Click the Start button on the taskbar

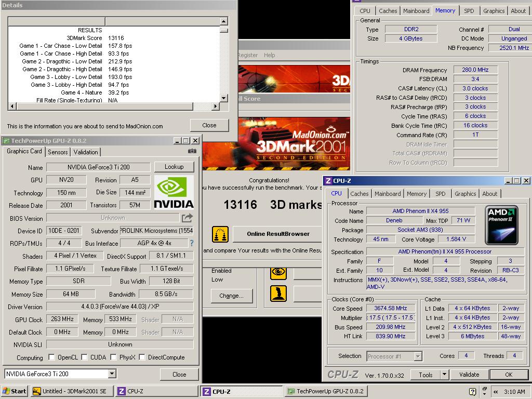(x=14, y=391)
